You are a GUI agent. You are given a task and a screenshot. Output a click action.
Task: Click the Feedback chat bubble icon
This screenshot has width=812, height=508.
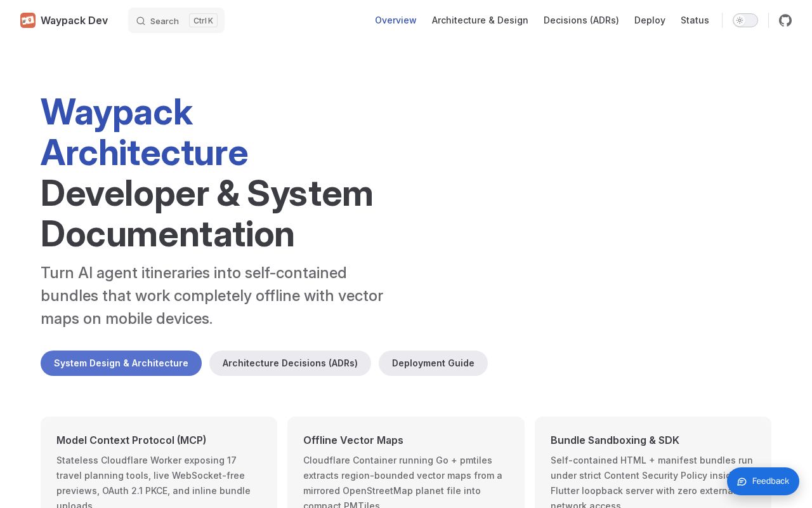pyautogui.click(x=742, y=481)
